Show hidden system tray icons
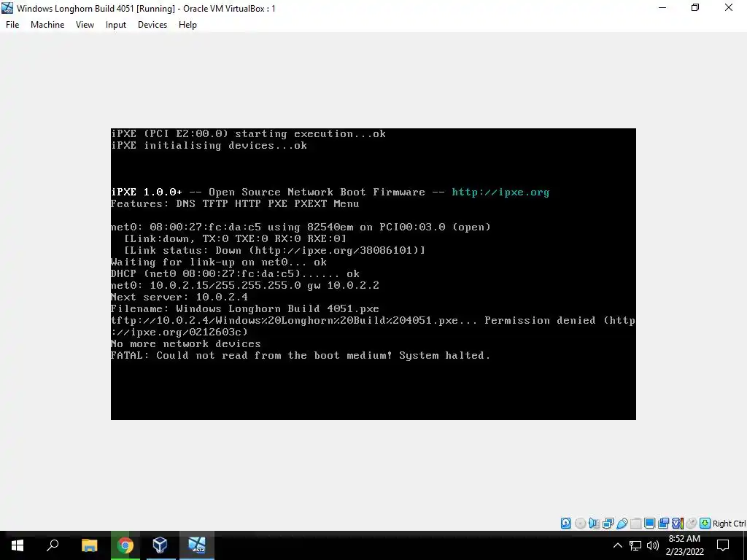This screenshot has height=560, width=747. point(617,545)
